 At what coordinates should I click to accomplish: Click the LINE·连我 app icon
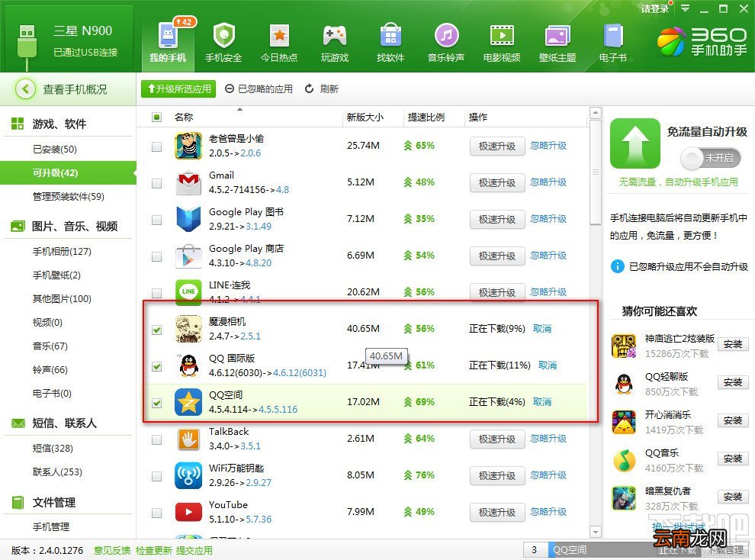coord(189,292)
